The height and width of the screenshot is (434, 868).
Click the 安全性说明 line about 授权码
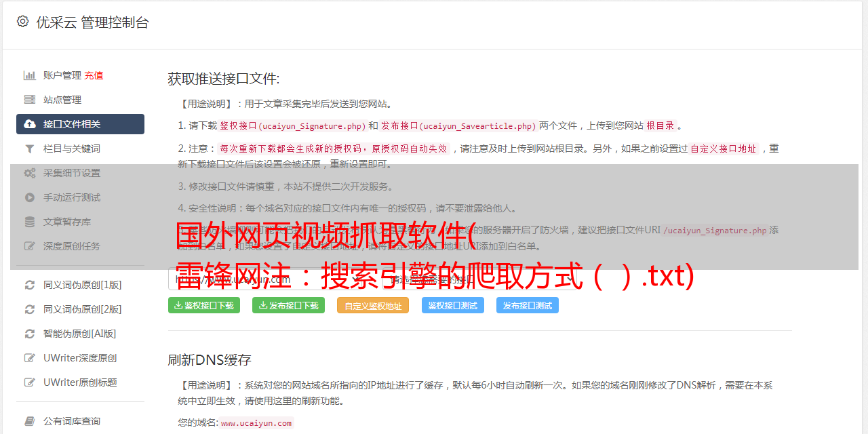click(x=348, y=208)
